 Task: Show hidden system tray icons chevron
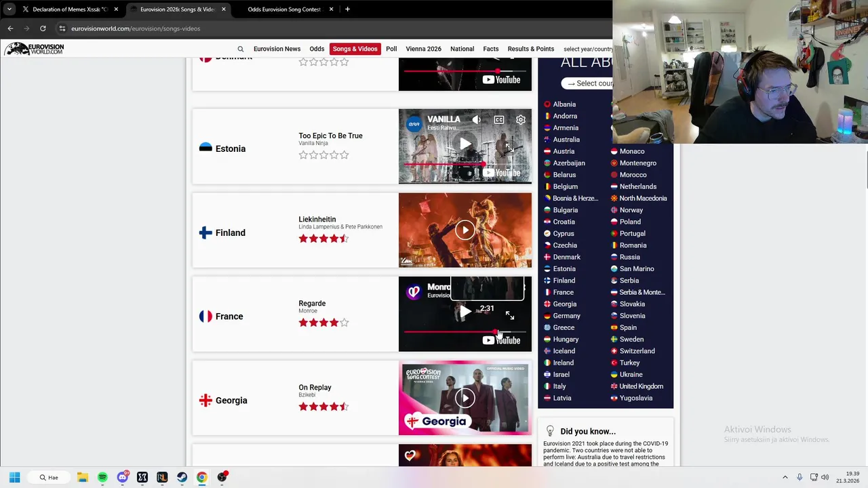785,477
